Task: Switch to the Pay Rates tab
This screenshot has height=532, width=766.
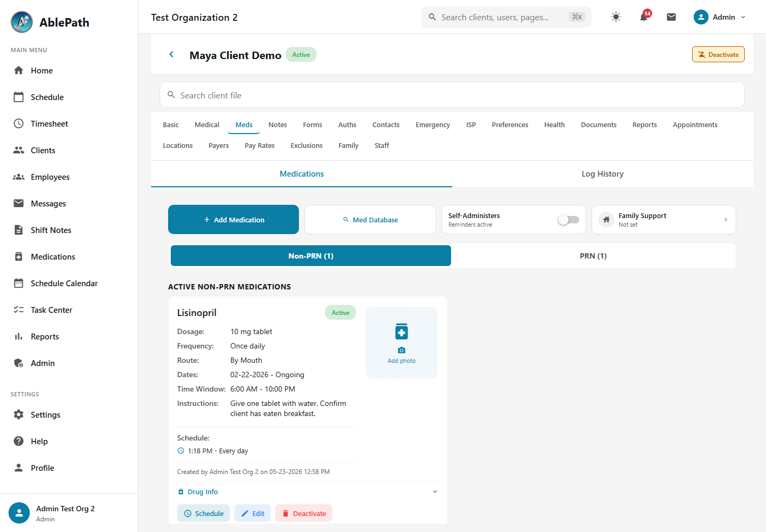Action: (260, 146)
